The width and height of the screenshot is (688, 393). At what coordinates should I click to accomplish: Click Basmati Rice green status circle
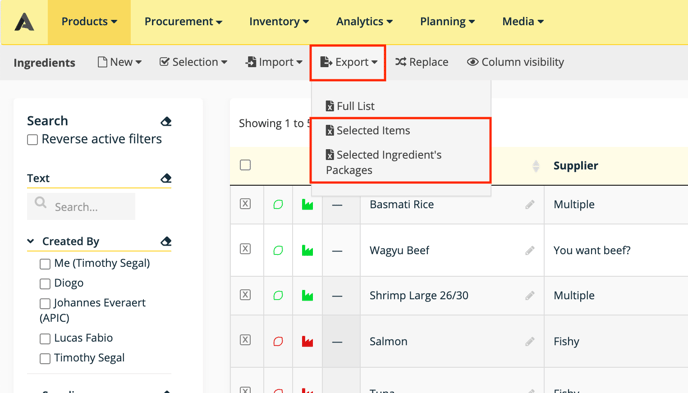pos(278,205)
